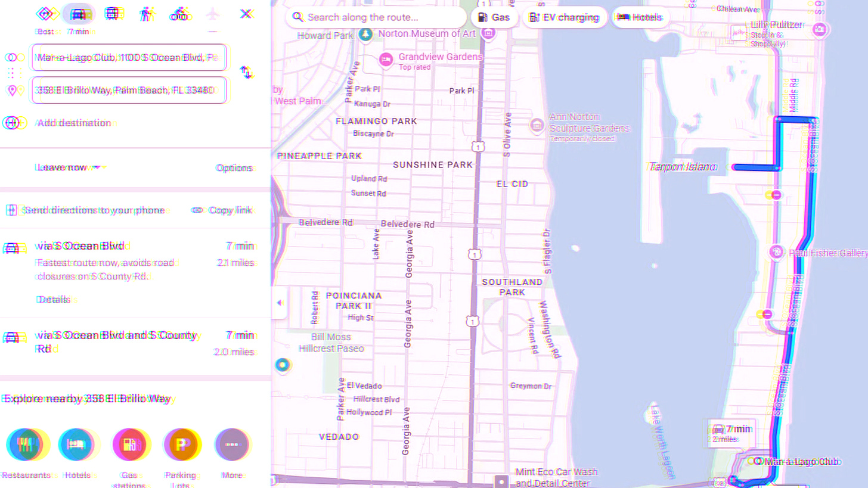Viewport: 868px width, 488px height.
Task: Open the Mar-a-Lago Club map label
Action: (801, 461)
